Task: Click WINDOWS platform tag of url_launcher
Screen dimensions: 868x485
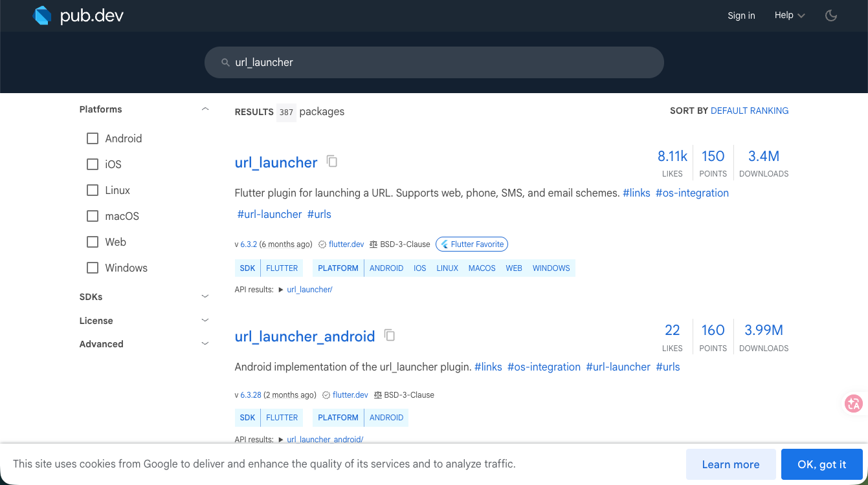Action: click(551, 268)
